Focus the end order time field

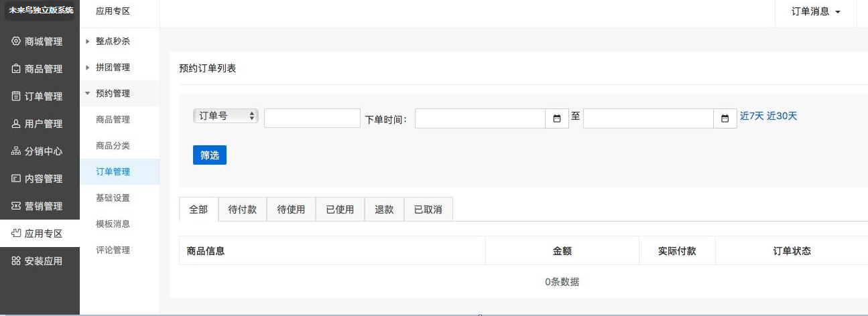[x=648, y=118]
